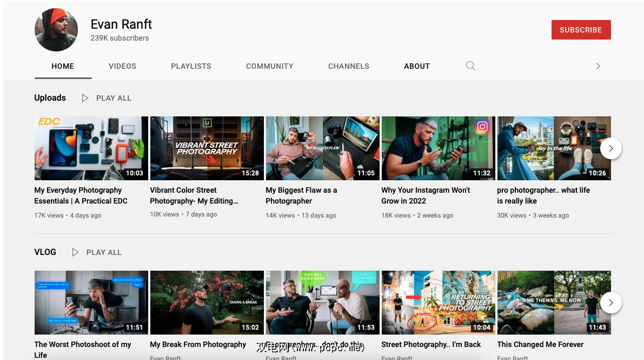Click '14K views • 13 days ago' text
644x360 pixels.
click(x=301, y=215)
